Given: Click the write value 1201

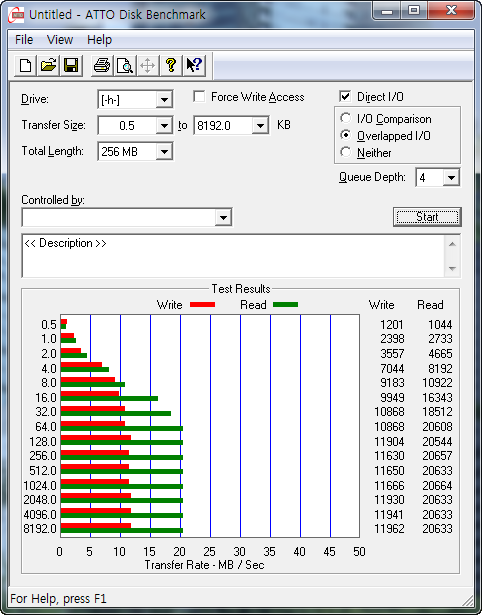Looking at the screenshot, I should click(x=392, y=325).
